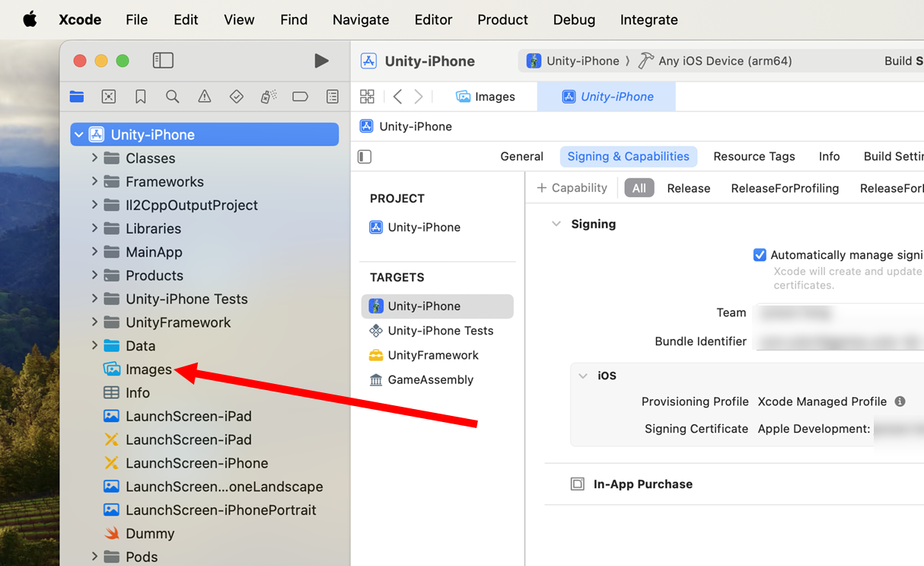Image resolution: width=924 pixels, height=566 pixels.
Task: Select the Project navigator folder icon
Action: tap(77, 96)
